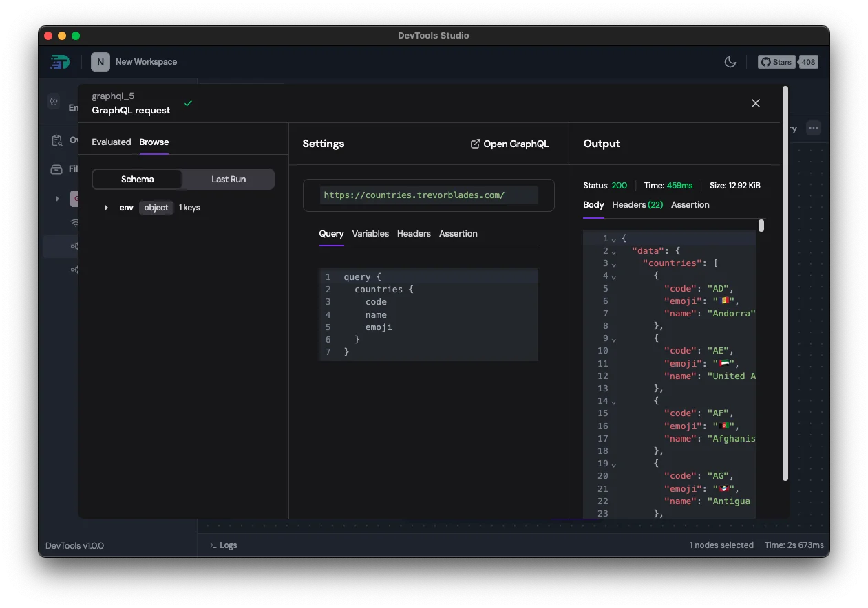Open the Body tab in Output

593,205
